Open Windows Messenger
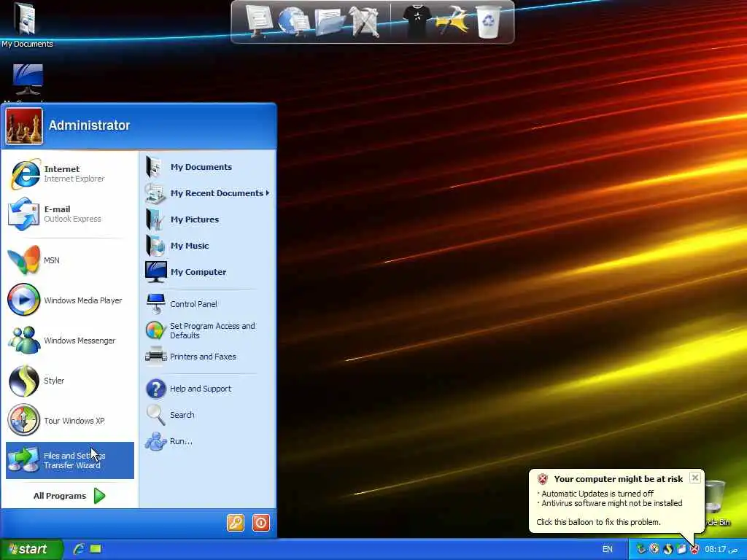This screenshot has height=560, width=747. [x=69, y=341]
